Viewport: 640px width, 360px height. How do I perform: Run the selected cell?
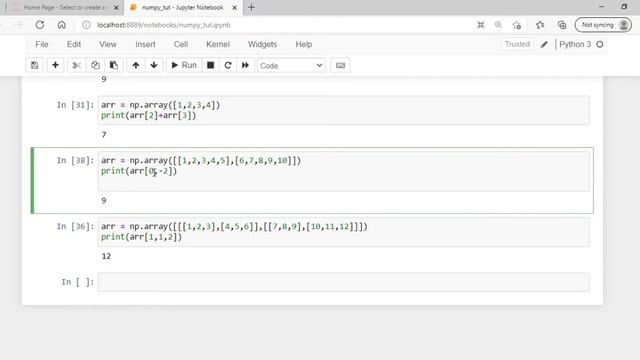(184, 65)
